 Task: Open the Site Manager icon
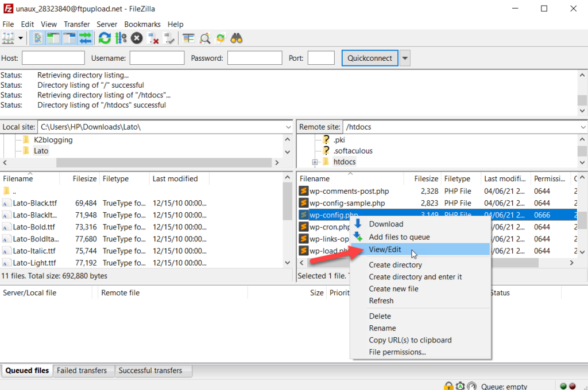8,38
